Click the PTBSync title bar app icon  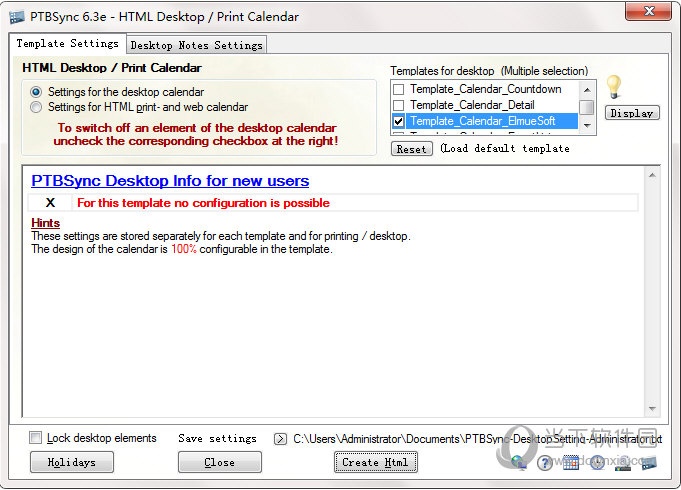(x=17, y=17)
